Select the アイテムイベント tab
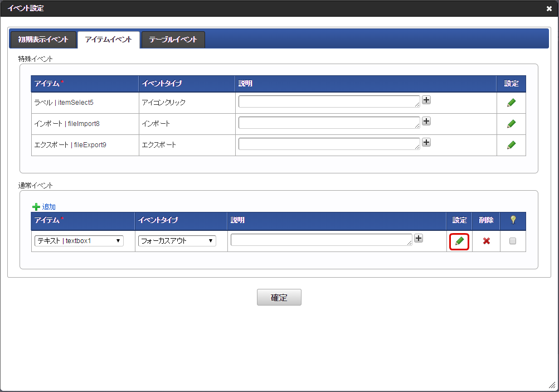The width and height of the screenshot is (559, 392). point(108,40)
